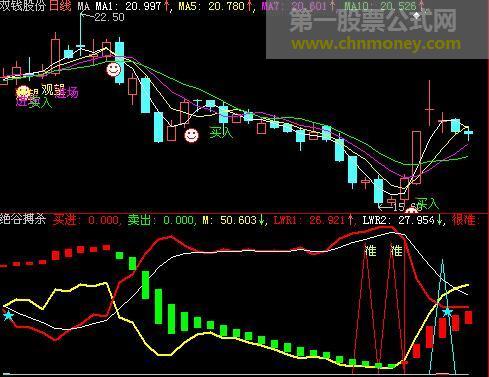Open the www.chnmoney.com watermark link
The width and height of the screenshot is (489, 377).
376,44
